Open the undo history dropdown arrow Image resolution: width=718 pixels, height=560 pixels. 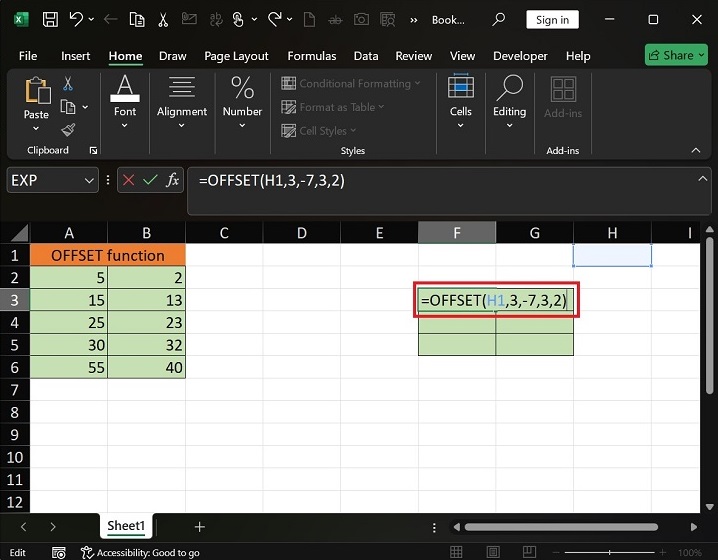(91, 19)
